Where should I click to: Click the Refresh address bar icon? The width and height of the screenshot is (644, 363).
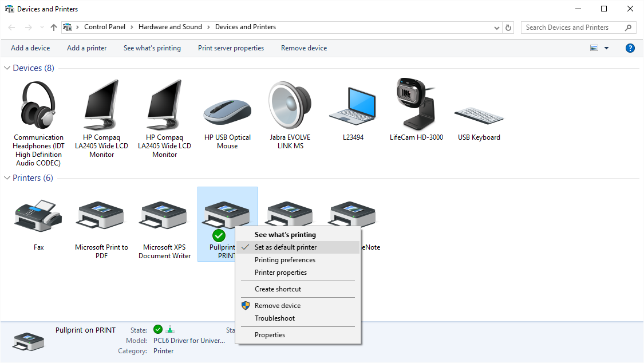click(x=508, y=27)
